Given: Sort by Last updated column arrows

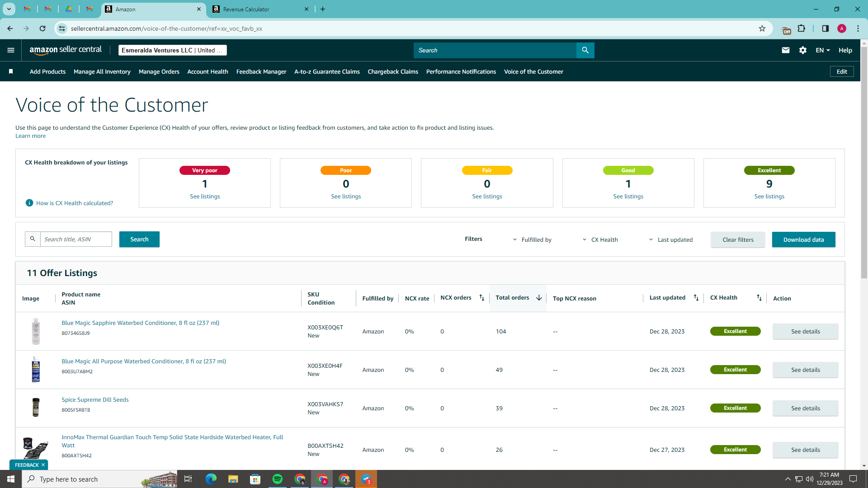Looking at the screenshot, I should pyautogui.click(x=696, y=298).
